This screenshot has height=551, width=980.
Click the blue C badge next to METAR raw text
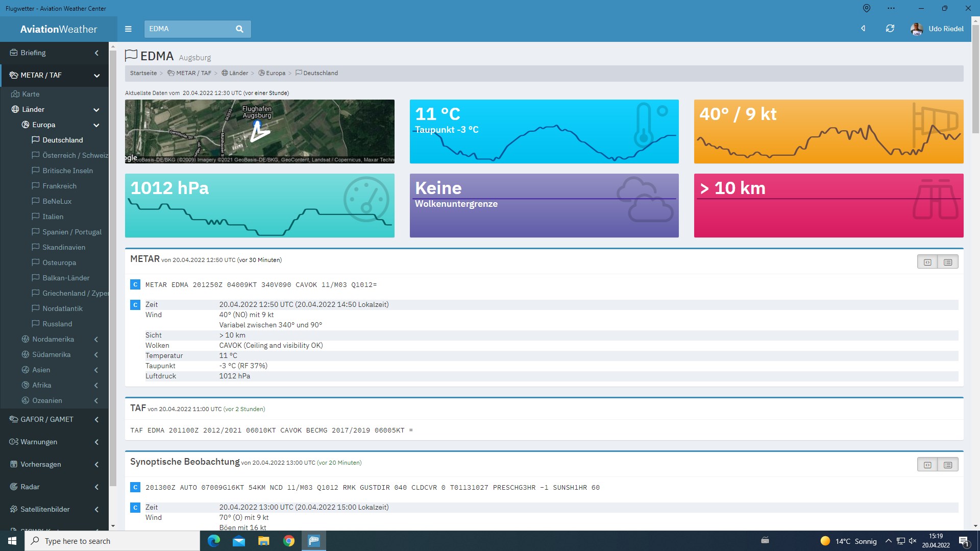[x=135, y=284]
